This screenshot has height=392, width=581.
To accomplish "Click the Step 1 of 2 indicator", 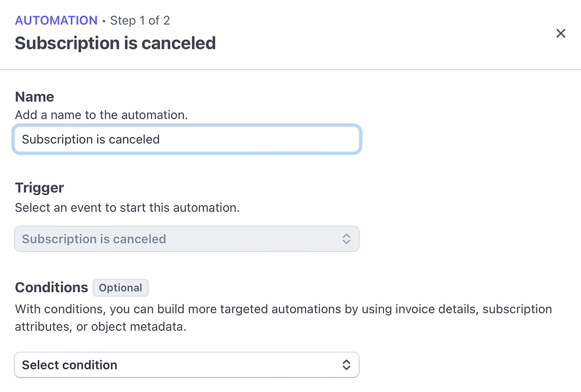I will pyautogui.click(x=140, y=21).
